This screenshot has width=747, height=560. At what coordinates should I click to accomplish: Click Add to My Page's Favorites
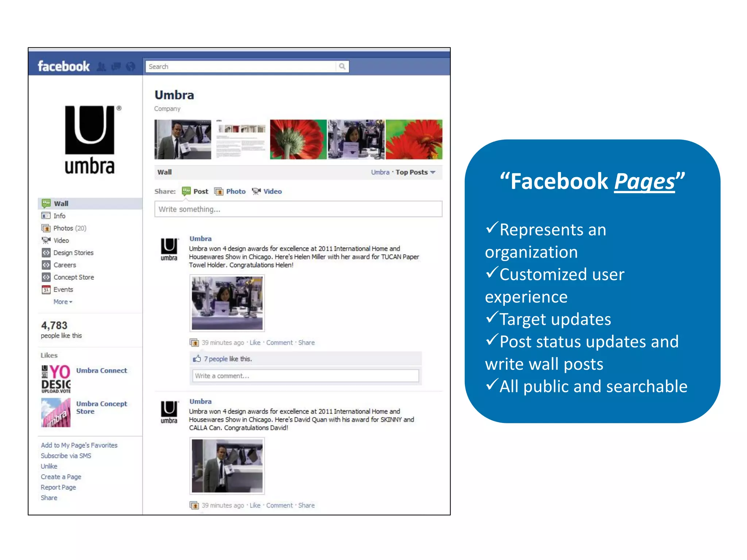point(79,445)
